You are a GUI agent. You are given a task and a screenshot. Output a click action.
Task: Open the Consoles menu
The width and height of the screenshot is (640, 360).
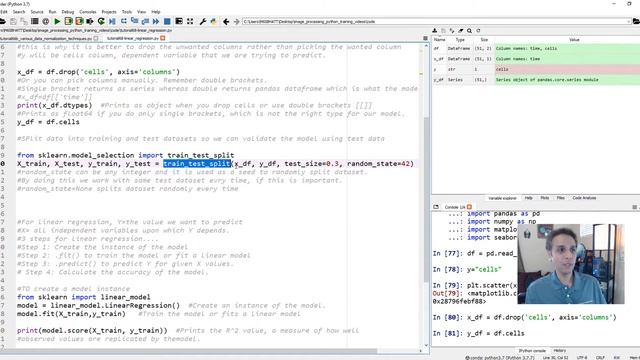88,12
